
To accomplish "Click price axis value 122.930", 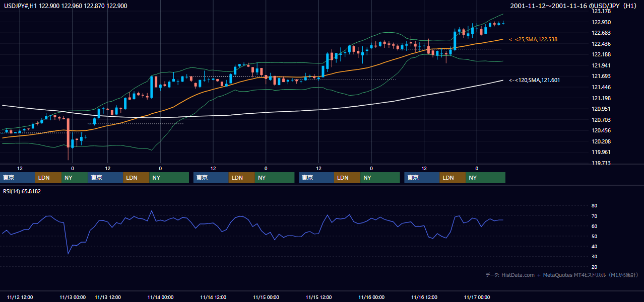I will click(x=601, y=22).
